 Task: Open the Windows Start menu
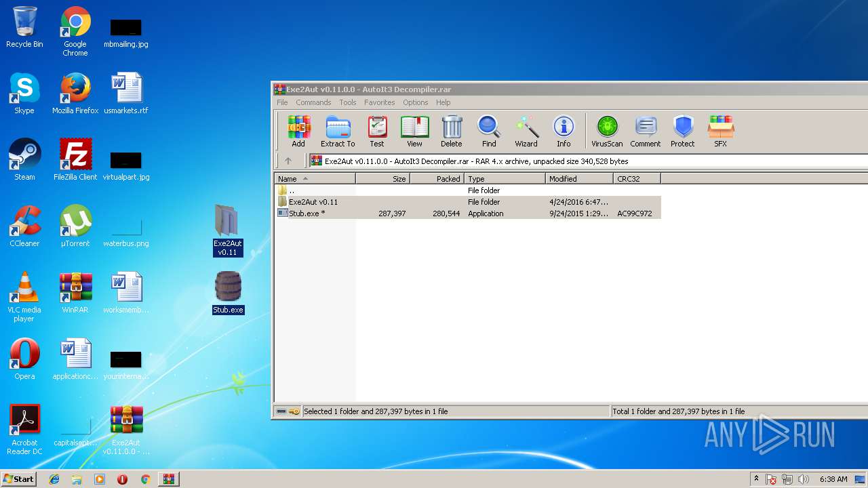point(18,479)
